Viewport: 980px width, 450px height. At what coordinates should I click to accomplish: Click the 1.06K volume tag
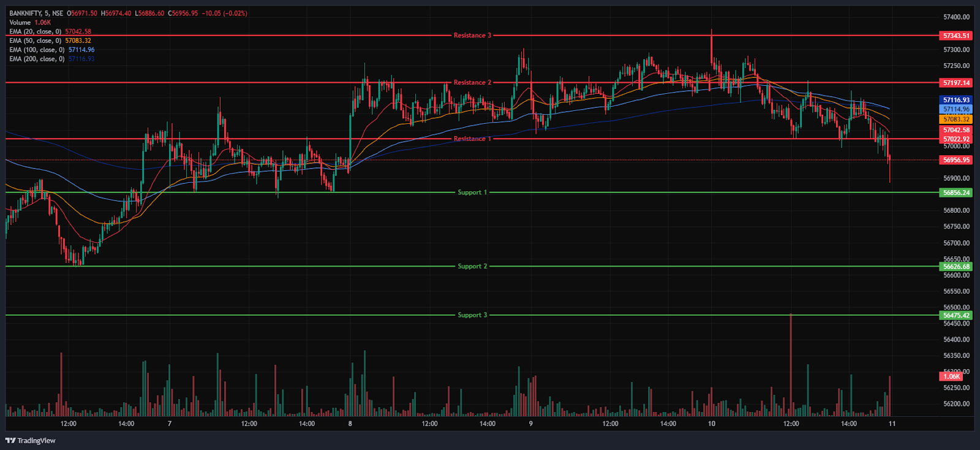951,376
